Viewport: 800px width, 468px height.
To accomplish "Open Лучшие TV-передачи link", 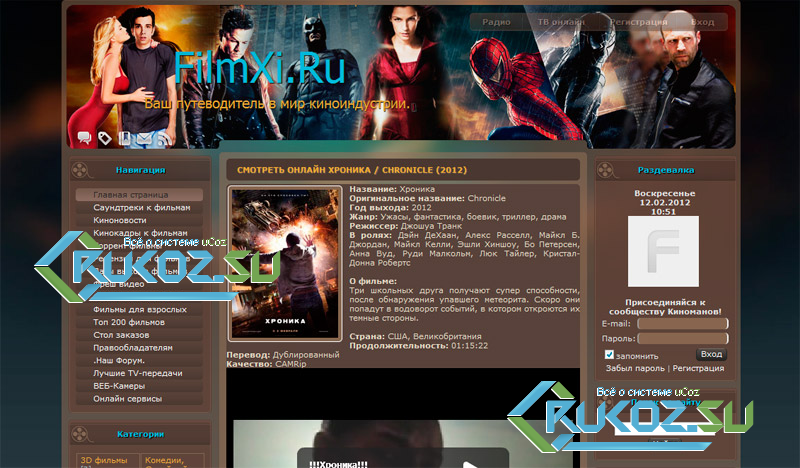I will tap(139, 374).
